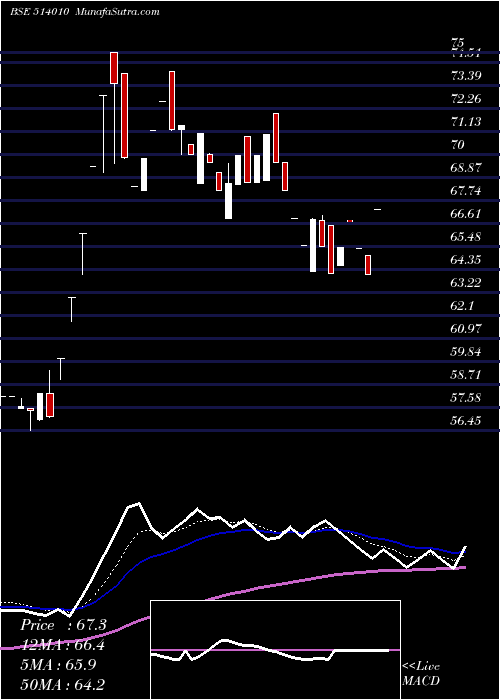Click the 67.74 price axis label
Viewport: 500px width, 700px height.
click(x=466, y=191)
